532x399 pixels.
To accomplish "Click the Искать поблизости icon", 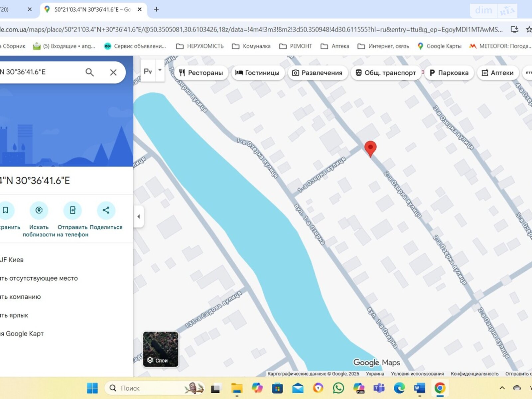I will tap(39, 210).
